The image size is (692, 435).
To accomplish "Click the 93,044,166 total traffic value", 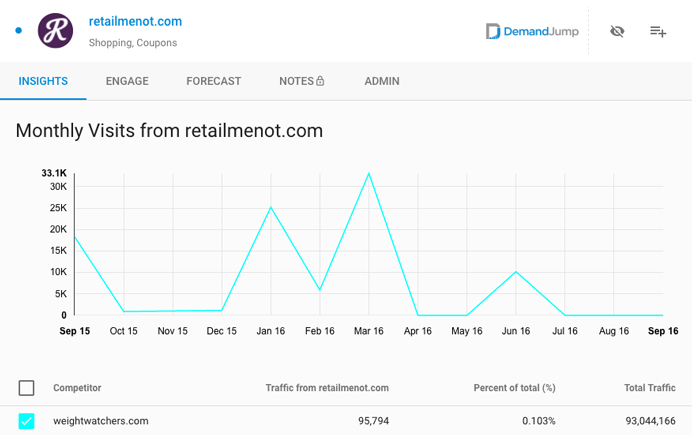I will 651,421.
